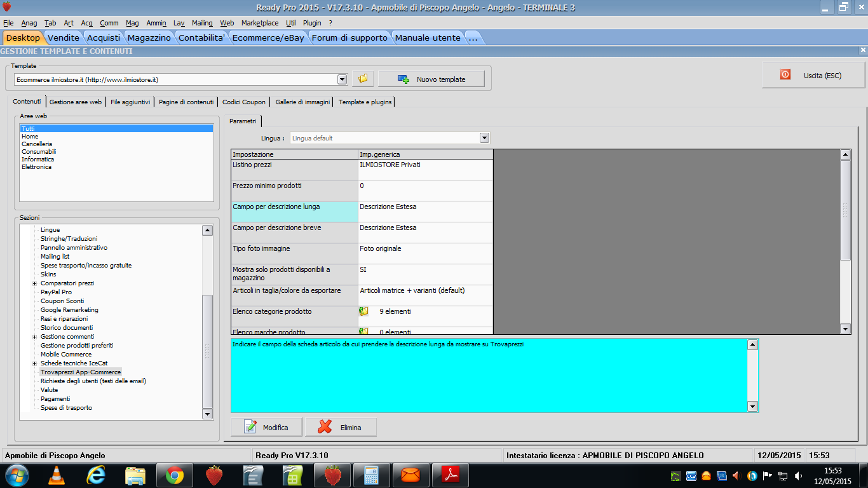Select Tutti in Aree web list
The image size is (868, 488).
[117, 128]
